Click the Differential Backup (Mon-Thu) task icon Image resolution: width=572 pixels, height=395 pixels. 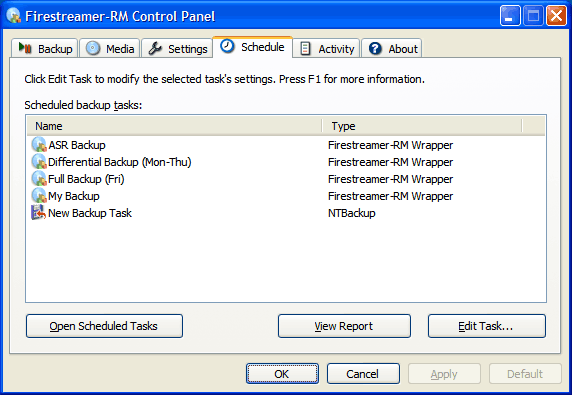(39, 162)
